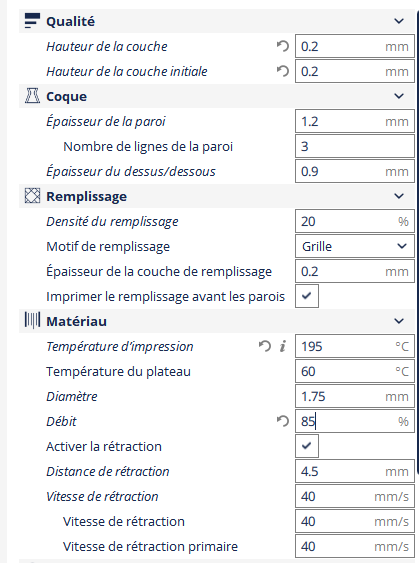Click the Qualité section layers icon
419x563 pixels.
pos(32,21)
